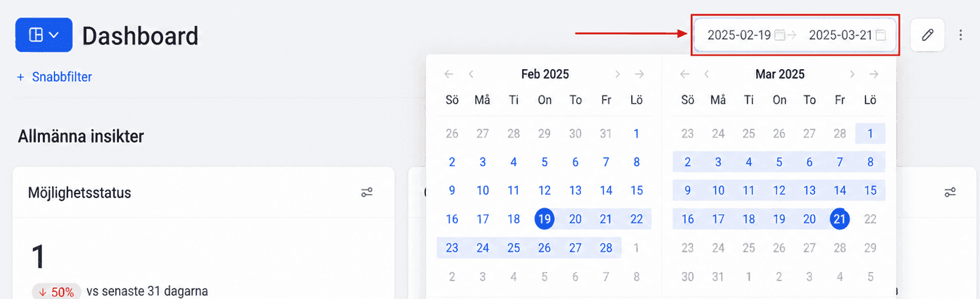Open the three-dot more options menu
Viewport: 980px width, 299px height.
point(960,35)
